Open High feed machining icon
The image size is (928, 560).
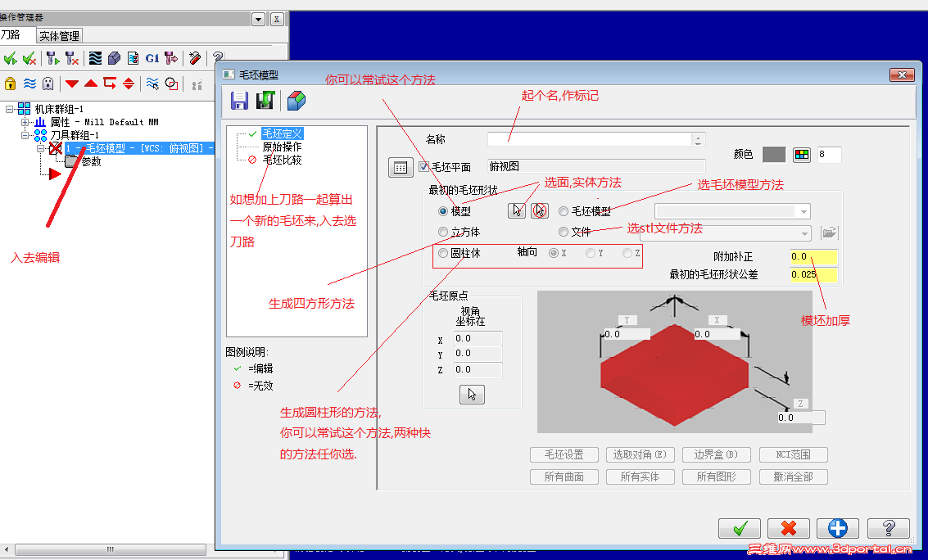pyautogui.click(x=171, y=58)
